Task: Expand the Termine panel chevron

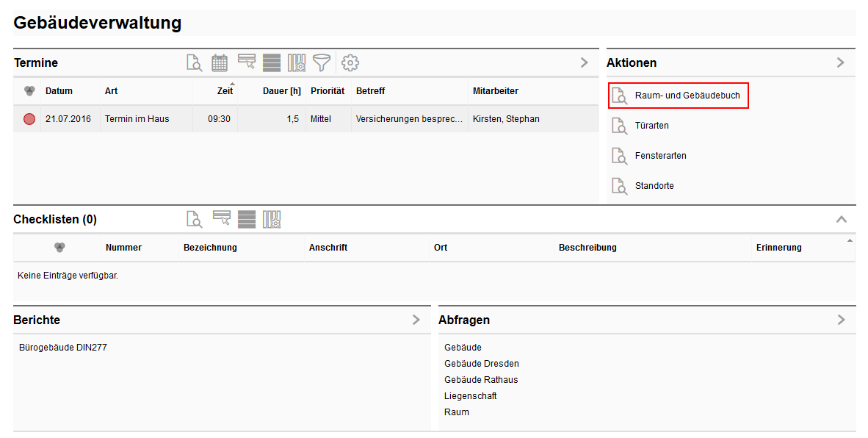Action: [x=584, y=62]
